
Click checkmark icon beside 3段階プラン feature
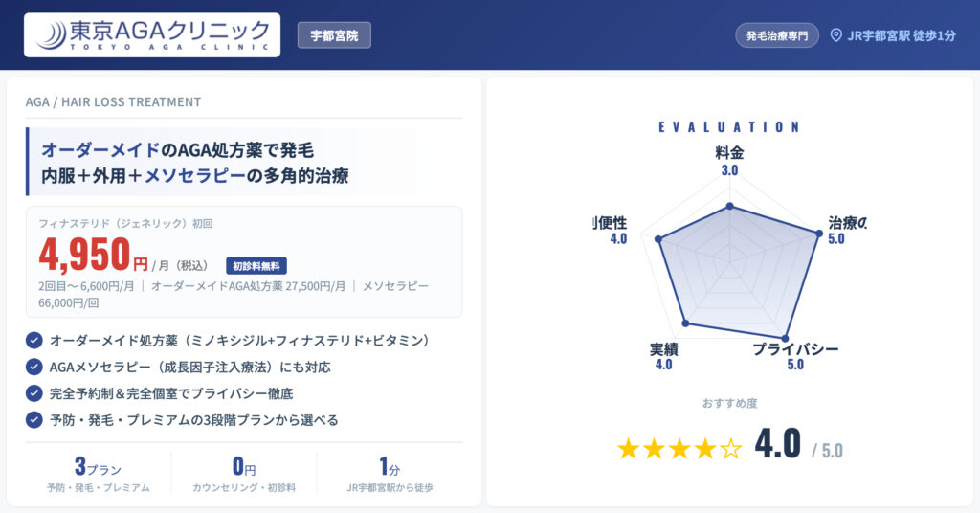(34, 419)
